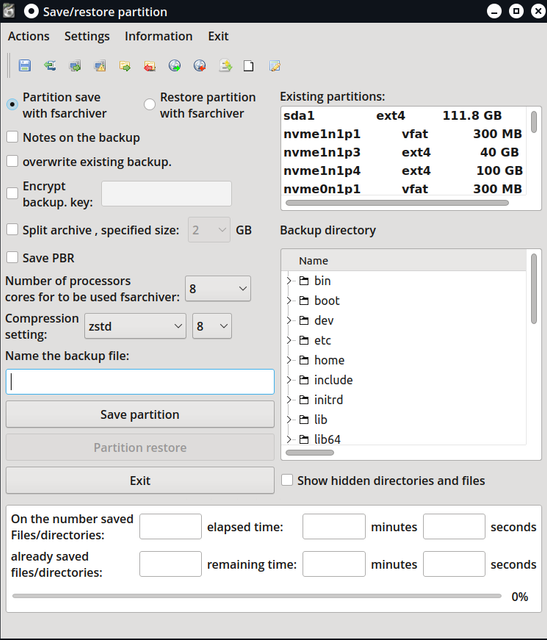Toggle Split archive specified size checkbox
This screenshot has width=547, height=640.
12,229
